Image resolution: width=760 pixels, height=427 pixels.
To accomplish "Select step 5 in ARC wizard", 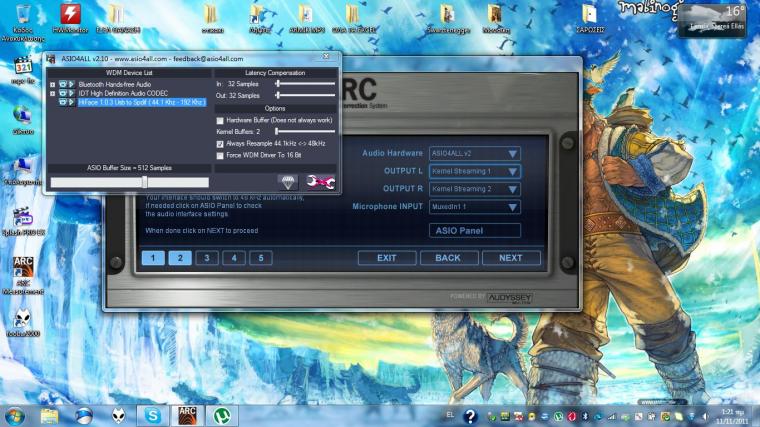I will click(x=260, y=257).
